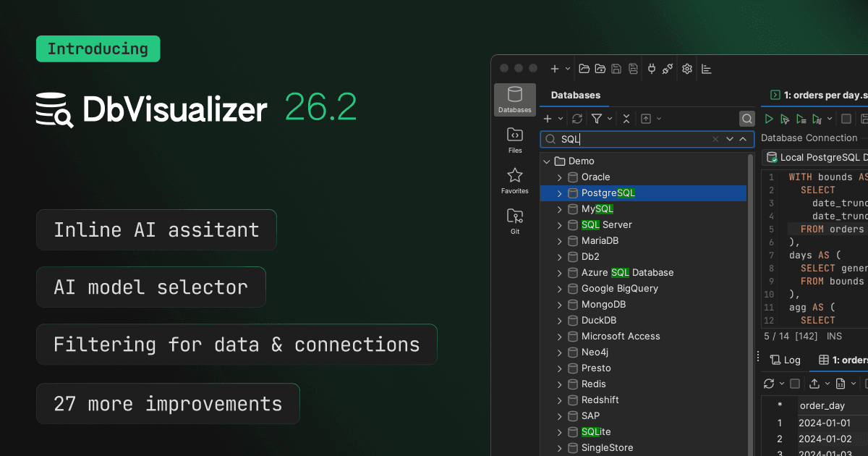868x456 pixels.
Task: Clear the SQL search text with the x
Action: coord(716,139)
